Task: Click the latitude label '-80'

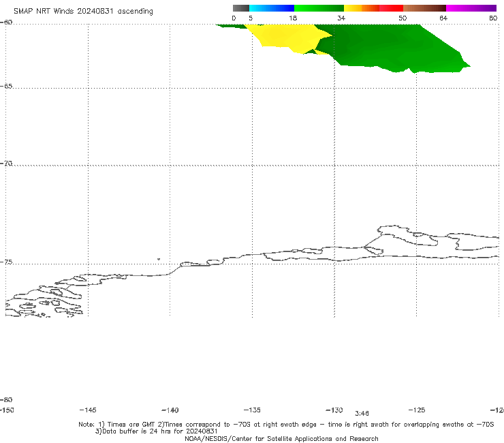Action: [6, 400]
